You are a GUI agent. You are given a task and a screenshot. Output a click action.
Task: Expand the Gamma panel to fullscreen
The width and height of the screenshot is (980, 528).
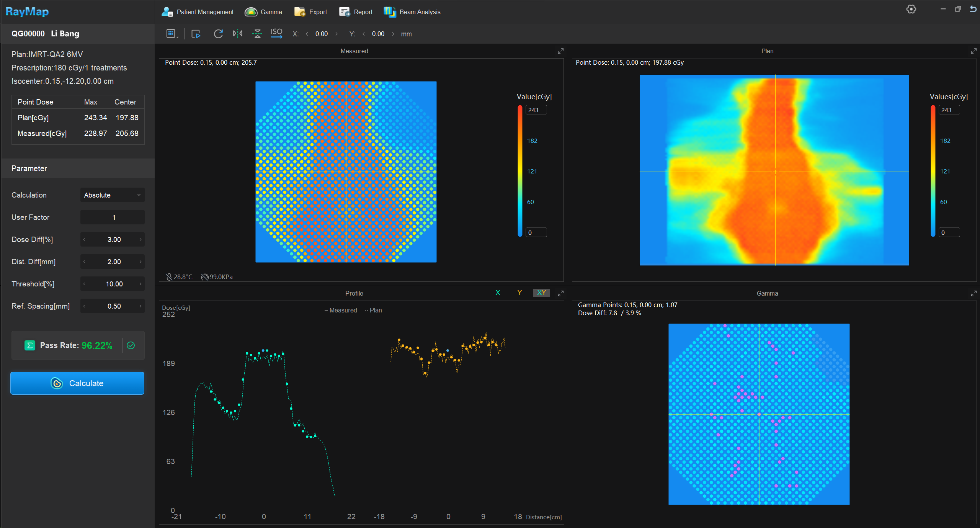coord(973,294)
